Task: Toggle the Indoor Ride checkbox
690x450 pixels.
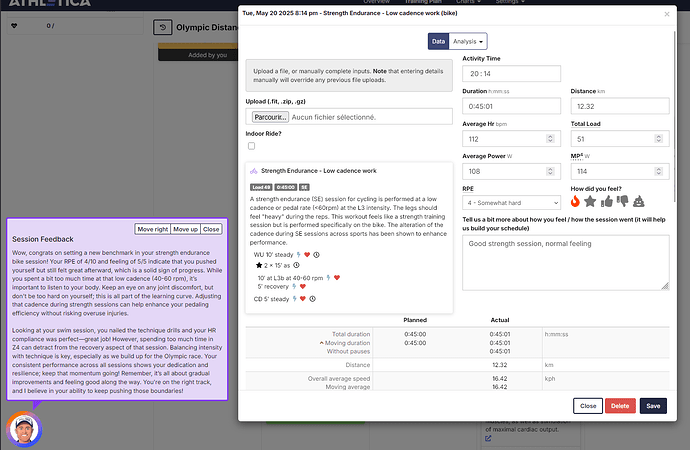Action: click(x=251, y=146)
